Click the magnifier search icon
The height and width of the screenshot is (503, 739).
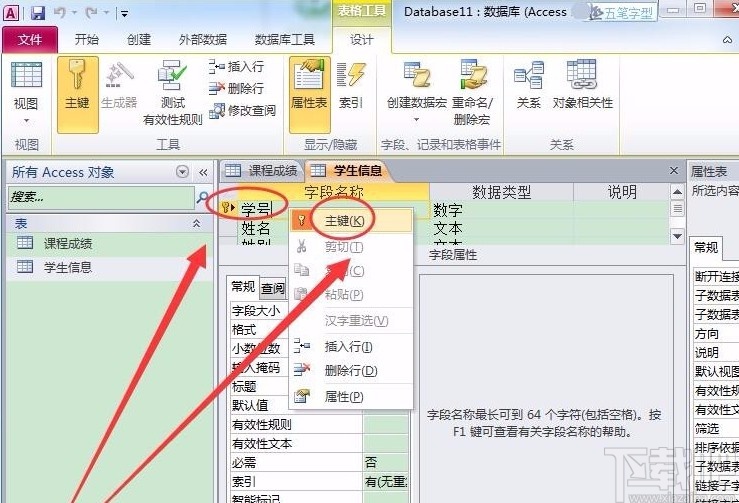202,197
